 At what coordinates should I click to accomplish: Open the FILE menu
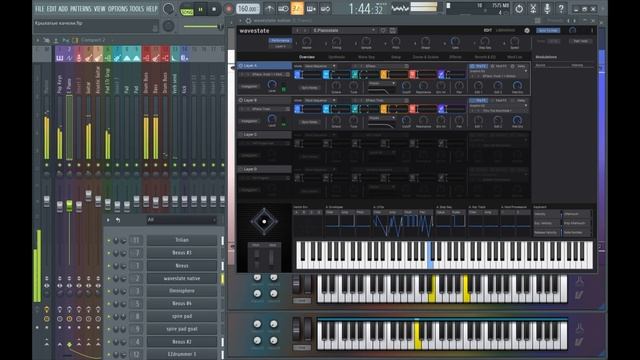point(40,9)
